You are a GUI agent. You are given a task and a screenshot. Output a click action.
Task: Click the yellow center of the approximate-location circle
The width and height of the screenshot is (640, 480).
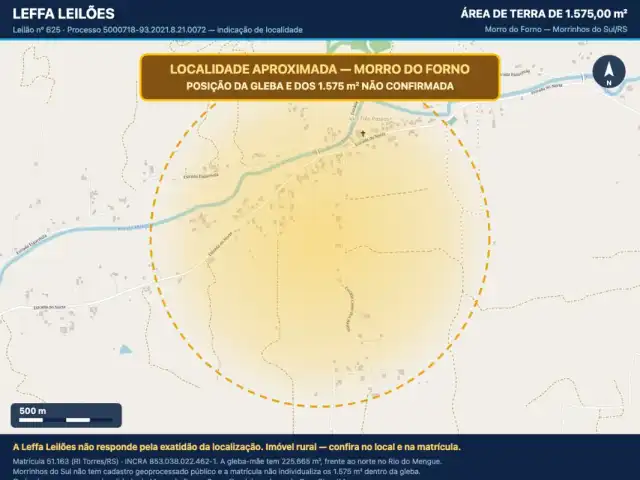click(320, 238)
